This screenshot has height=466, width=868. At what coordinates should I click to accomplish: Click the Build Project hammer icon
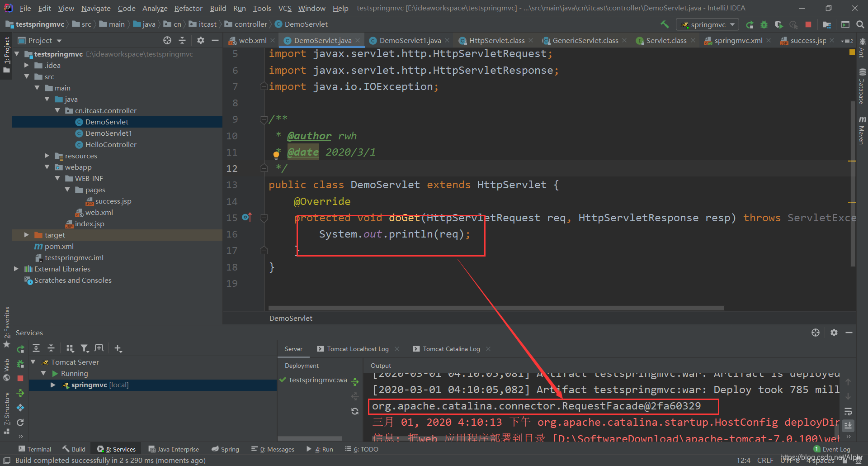[664, 24]
